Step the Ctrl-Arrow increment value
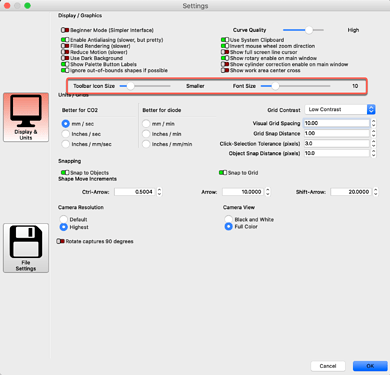 pyautogui.click(x=159, y=192)
